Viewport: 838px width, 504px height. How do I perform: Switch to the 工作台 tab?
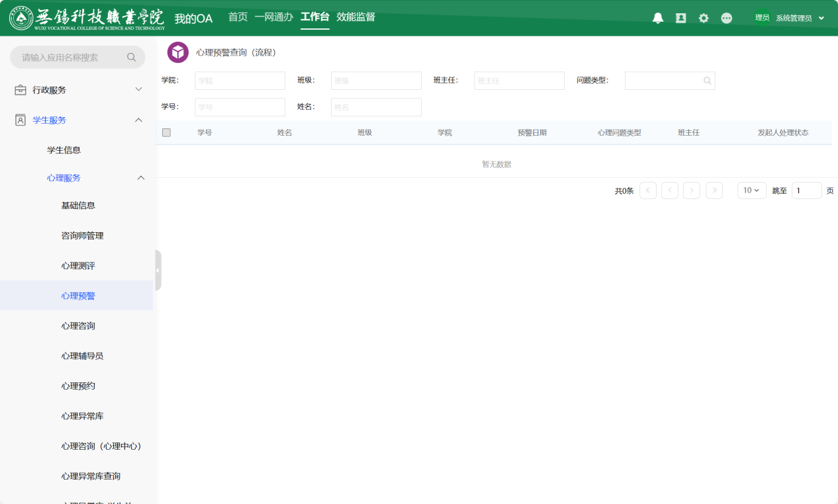pos(315,17)
